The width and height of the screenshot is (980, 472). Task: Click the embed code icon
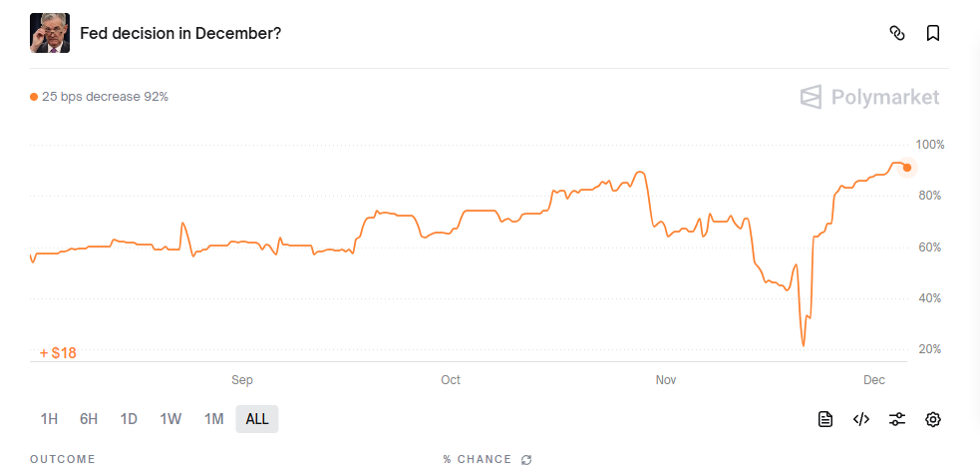coord(861,419)
